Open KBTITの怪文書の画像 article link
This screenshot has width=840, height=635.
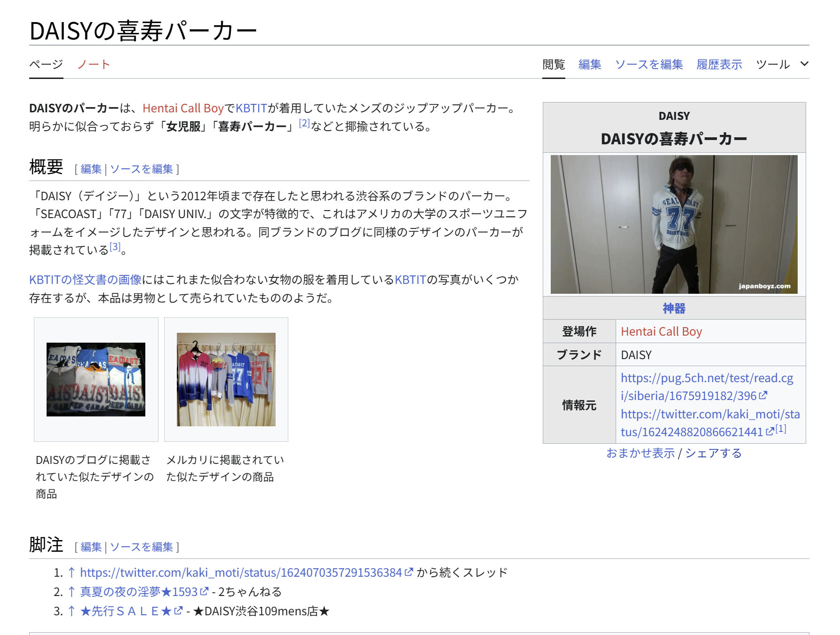click(85, 280)
